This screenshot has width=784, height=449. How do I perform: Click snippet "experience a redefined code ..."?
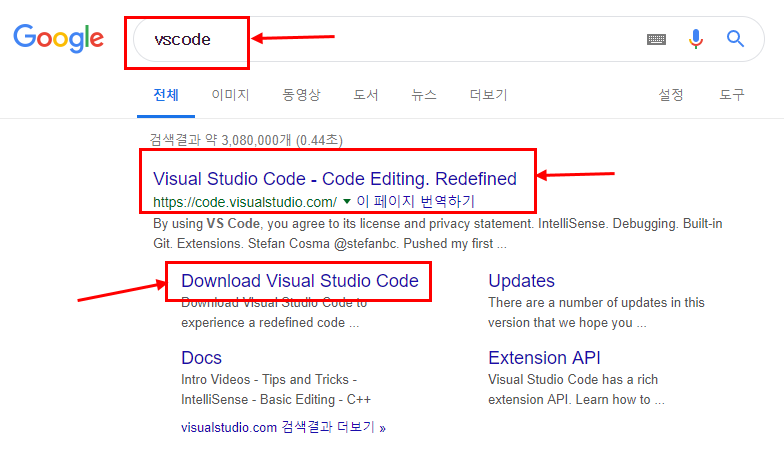click(x=270, y=322)
